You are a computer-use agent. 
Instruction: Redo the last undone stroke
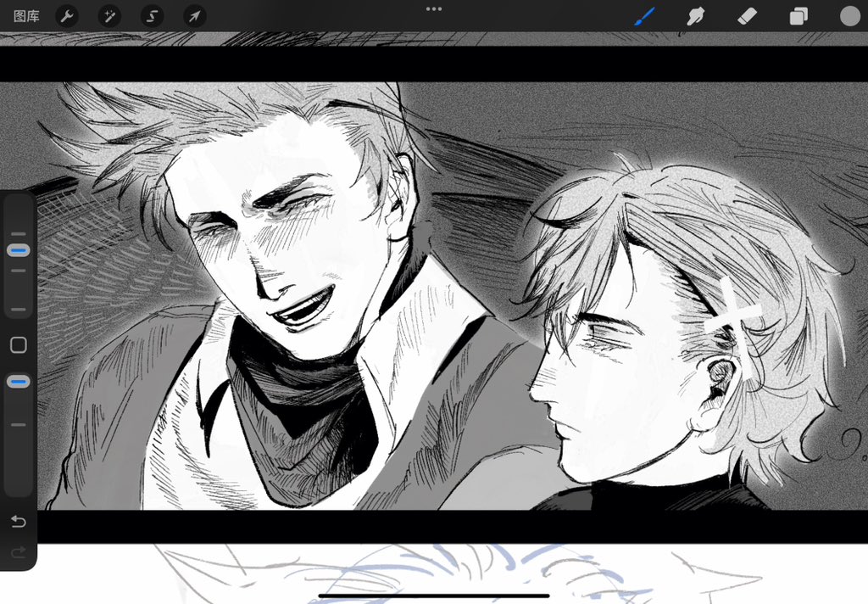pos(19,552)
